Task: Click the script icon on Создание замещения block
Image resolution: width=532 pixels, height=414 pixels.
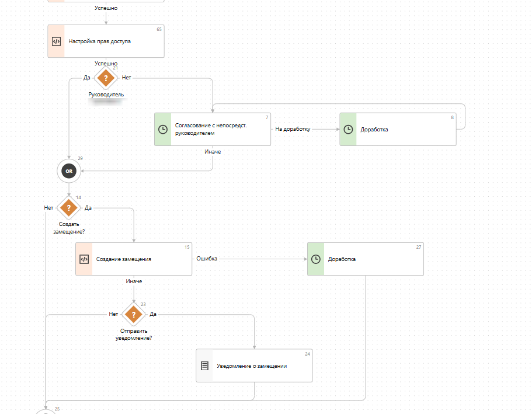Action: tap(84, 259)
